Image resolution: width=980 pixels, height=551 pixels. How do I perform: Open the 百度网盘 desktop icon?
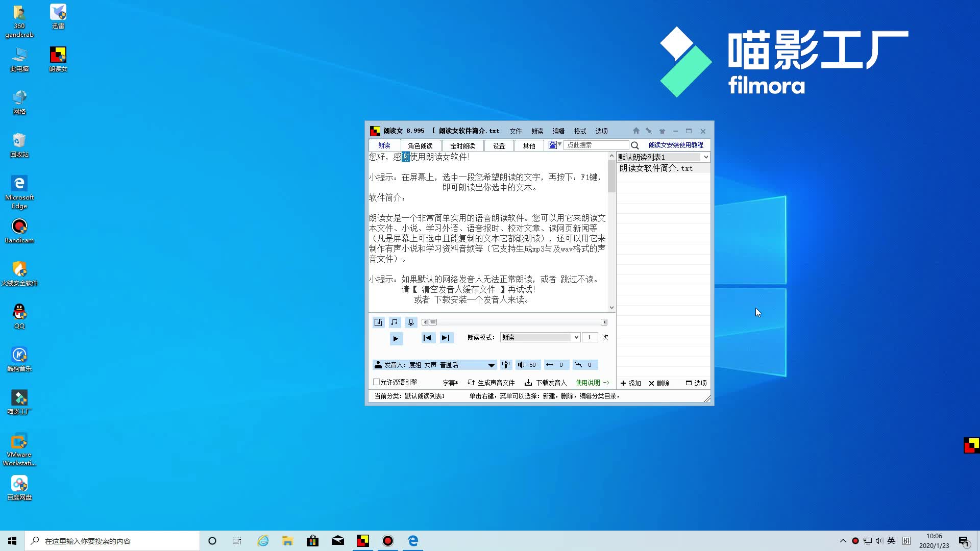tap(19, 488)
